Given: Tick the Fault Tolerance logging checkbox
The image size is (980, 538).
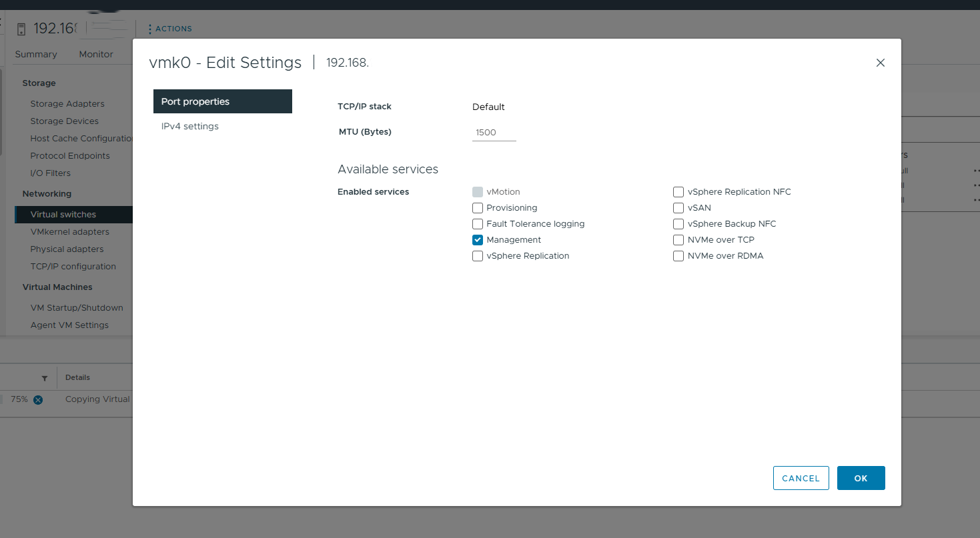Looking at the screenshot, I should 478,224.
